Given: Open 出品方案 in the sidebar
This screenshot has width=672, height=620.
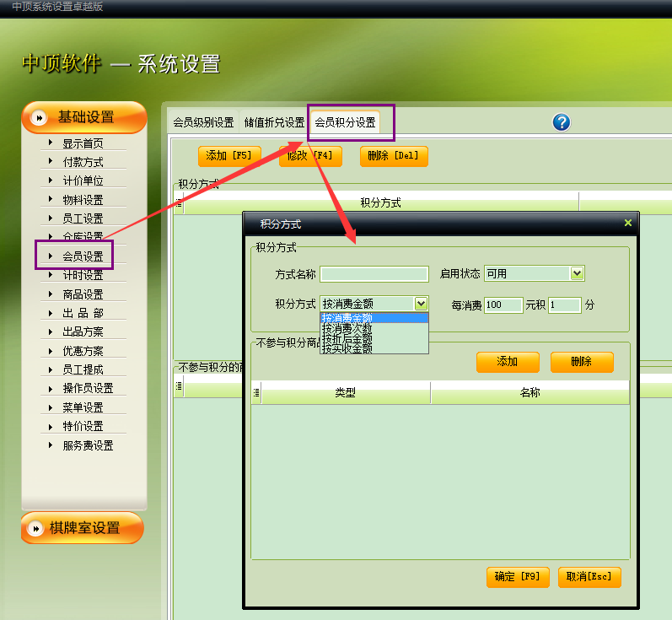Looking at the screenshot, I should click(x=83, y=332).
